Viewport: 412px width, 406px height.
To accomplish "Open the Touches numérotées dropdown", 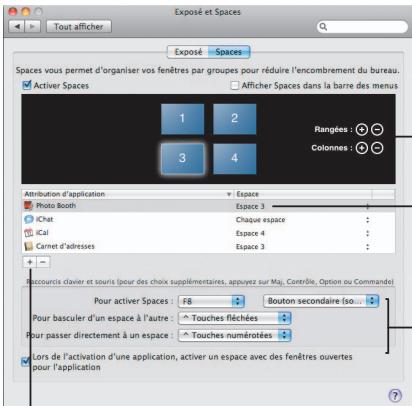I will pos(235,335).
